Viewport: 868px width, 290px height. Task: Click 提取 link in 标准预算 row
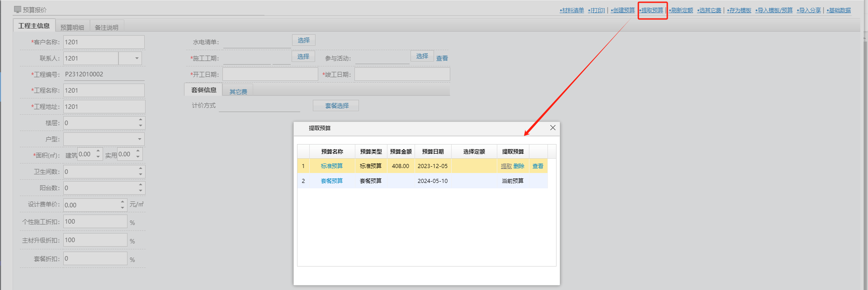click(x=506, y=166)
